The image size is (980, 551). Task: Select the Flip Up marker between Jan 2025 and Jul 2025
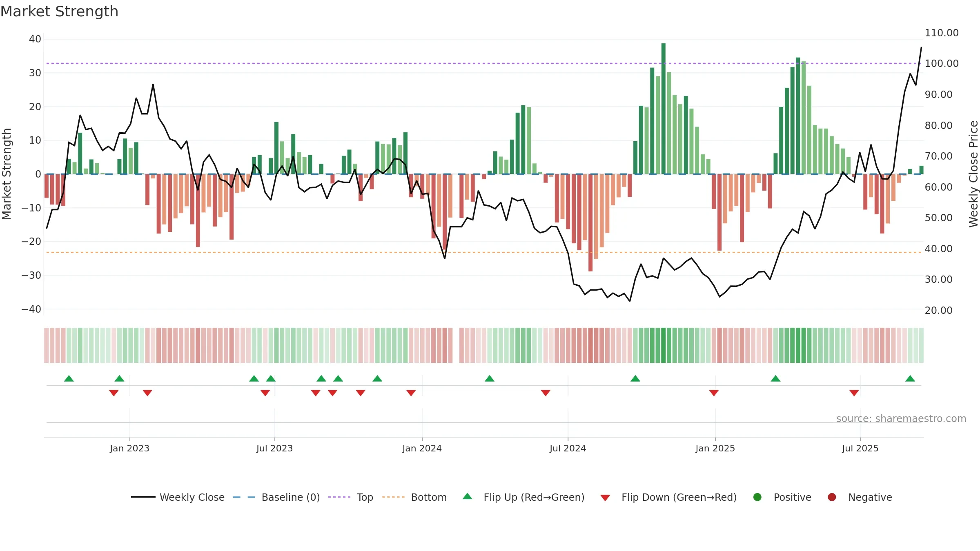tap(776, 378)
